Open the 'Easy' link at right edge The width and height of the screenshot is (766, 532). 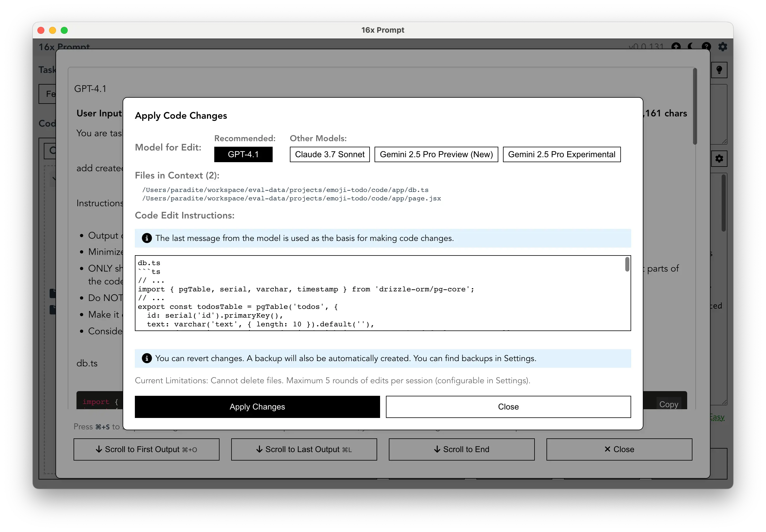[x=717, y=417]
